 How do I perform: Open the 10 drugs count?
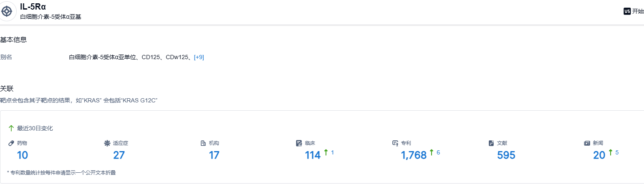tap(22, 155)
